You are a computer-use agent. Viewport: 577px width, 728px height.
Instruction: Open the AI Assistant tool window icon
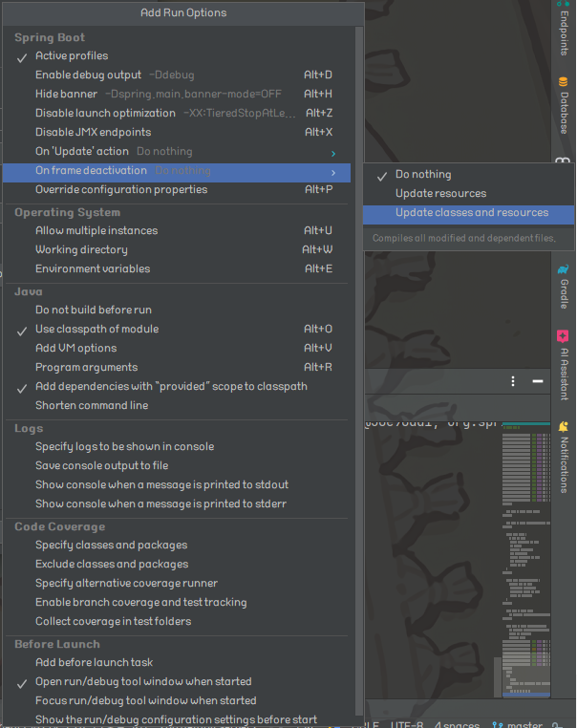coord(563,335)
